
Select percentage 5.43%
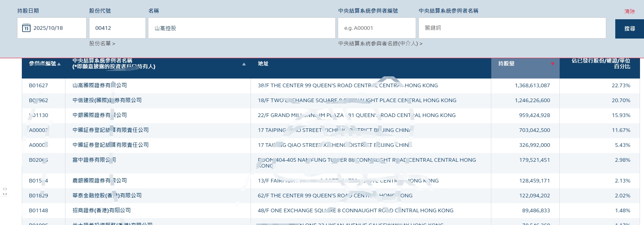[x=623, y=145]
